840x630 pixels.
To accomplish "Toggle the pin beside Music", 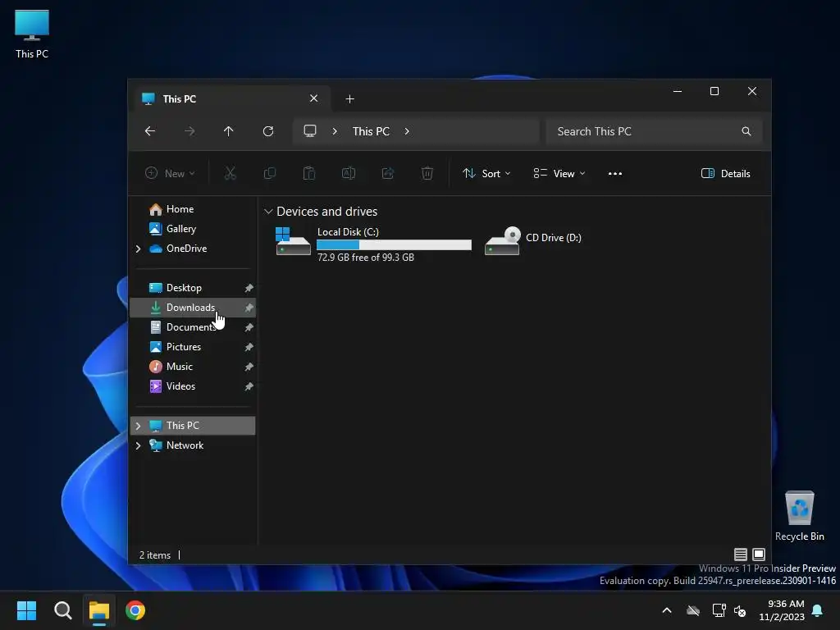I will tap(249, 367).
